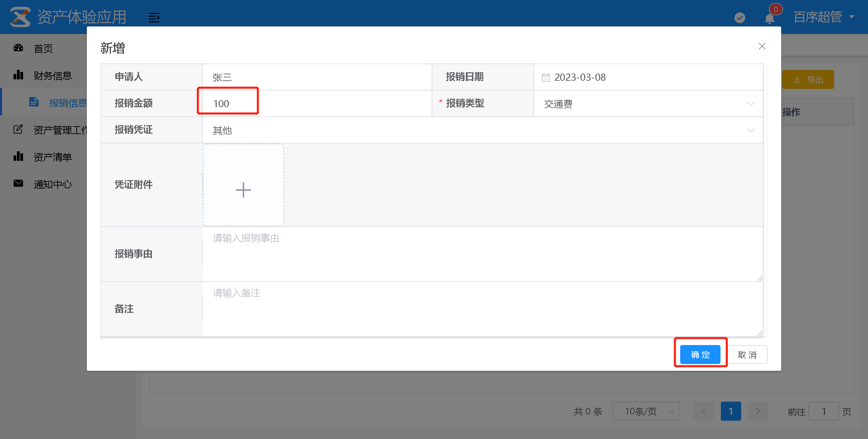Click the 财务信息 bar chart icon
This screenshot has height=439, width=868.
coord(18,75)
